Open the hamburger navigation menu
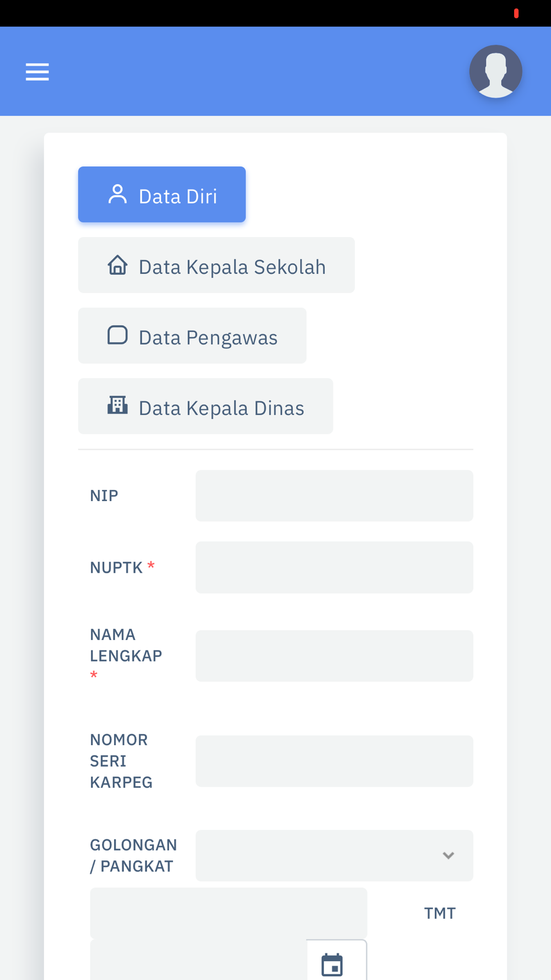Screen dimensions: 551x980 pos(37,72)
